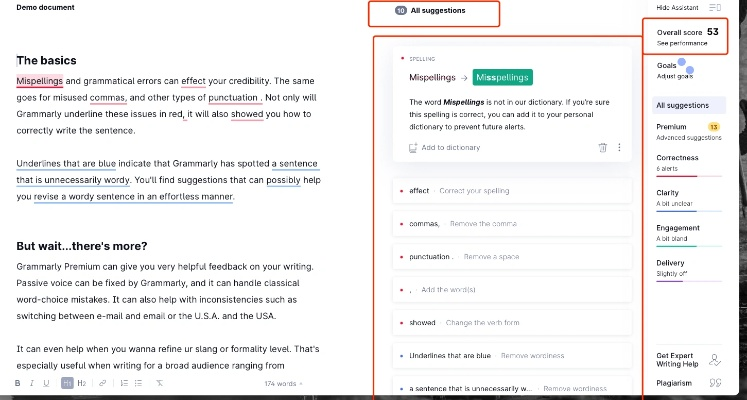Open the three-dot menu on the spelling card
Viewport: 747px width, 400px height.
[619, 148]
